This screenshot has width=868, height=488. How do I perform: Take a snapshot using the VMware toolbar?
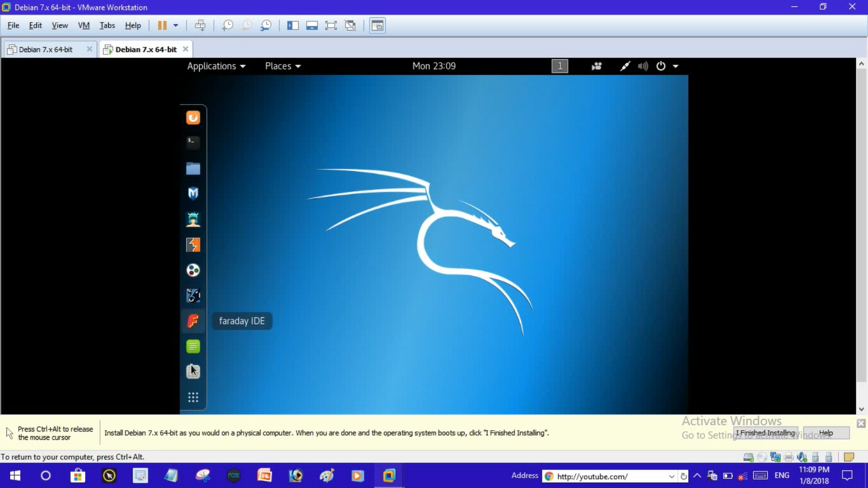pyautogui.click(x=227, y=25)
